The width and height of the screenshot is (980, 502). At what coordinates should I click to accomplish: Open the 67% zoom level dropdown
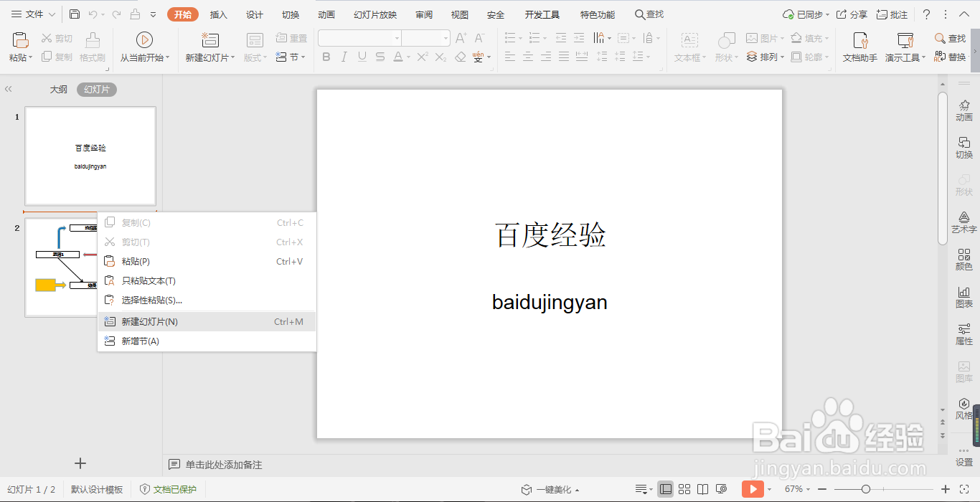[798, 489]
